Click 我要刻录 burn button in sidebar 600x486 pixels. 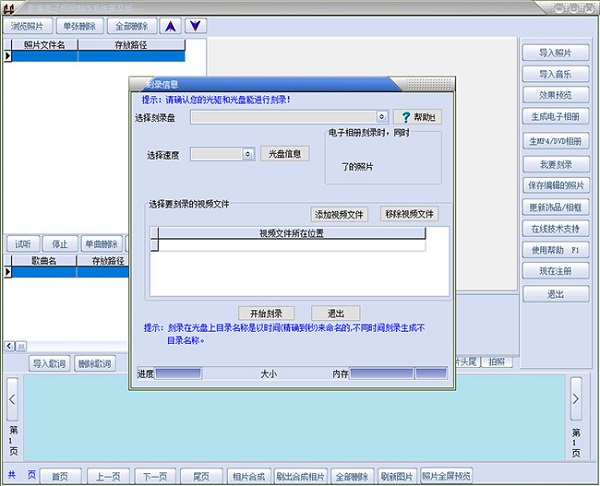click(x=556, y=165)
